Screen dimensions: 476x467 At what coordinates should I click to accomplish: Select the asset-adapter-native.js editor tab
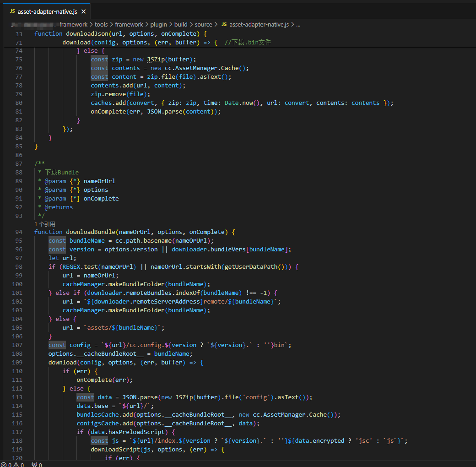click(x=48, y=11)
